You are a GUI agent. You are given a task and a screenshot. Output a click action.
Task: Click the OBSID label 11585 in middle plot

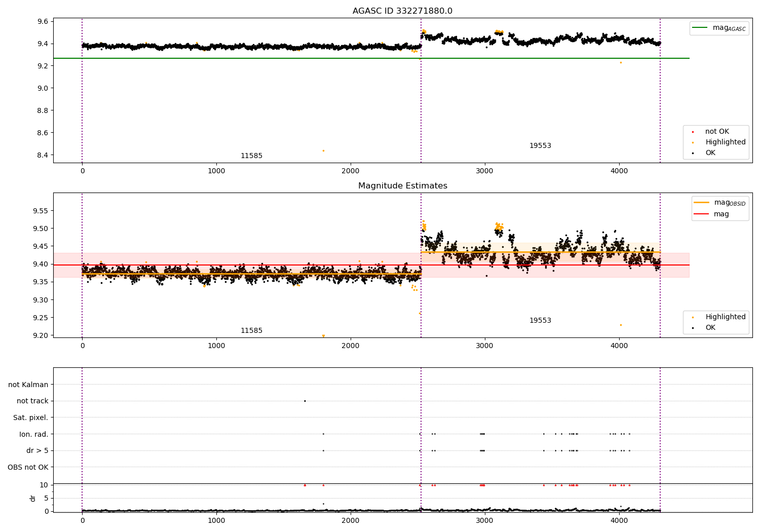pyautogui.click(x=251, y=331)
